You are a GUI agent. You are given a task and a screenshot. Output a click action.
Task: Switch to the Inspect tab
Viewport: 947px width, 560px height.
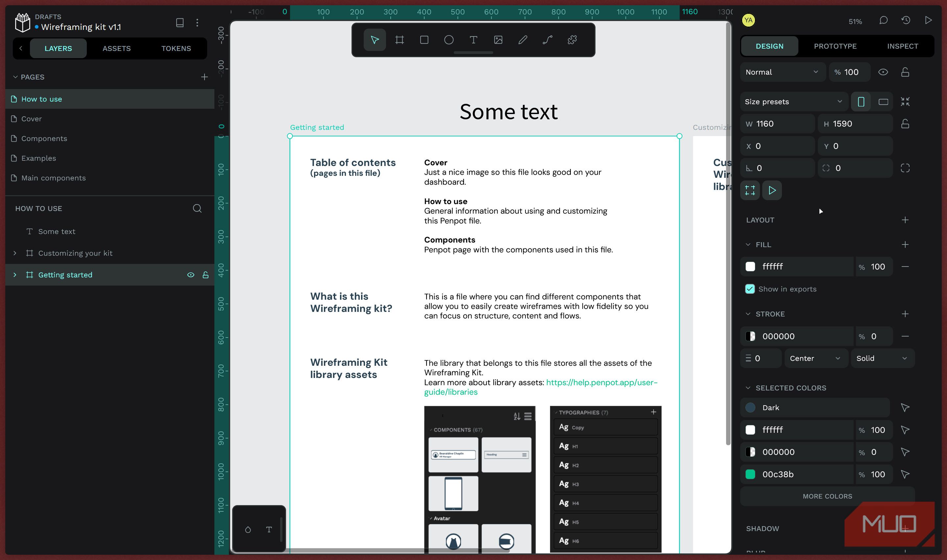[903, 46]
